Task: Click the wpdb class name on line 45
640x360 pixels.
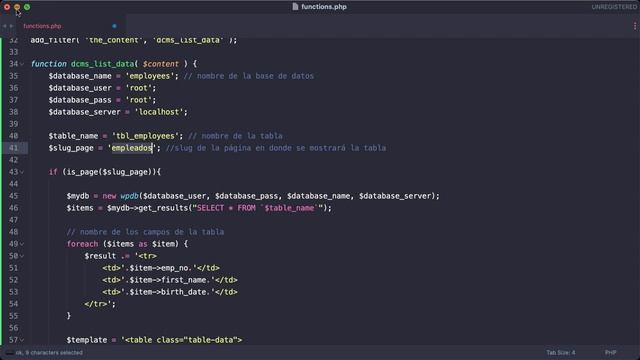Action: click(129, 196)
